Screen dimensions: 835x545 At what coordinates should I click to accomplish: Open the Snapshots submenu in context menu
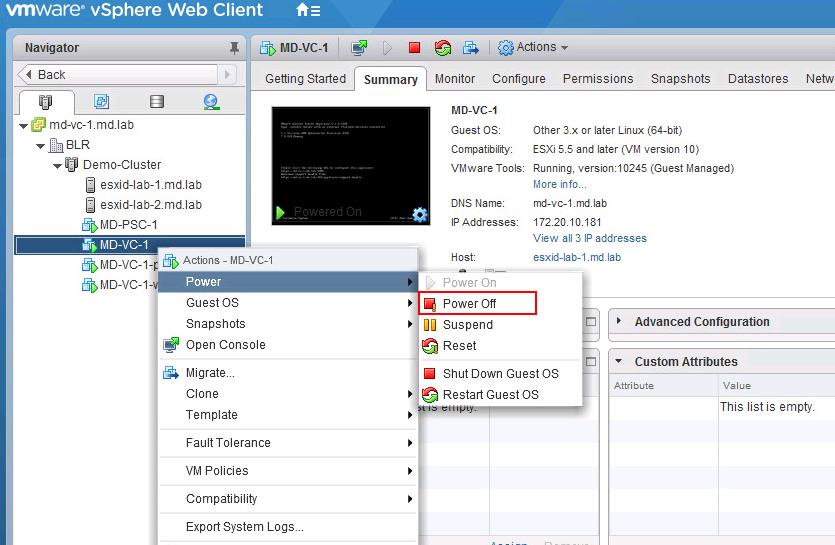[288, 324]
